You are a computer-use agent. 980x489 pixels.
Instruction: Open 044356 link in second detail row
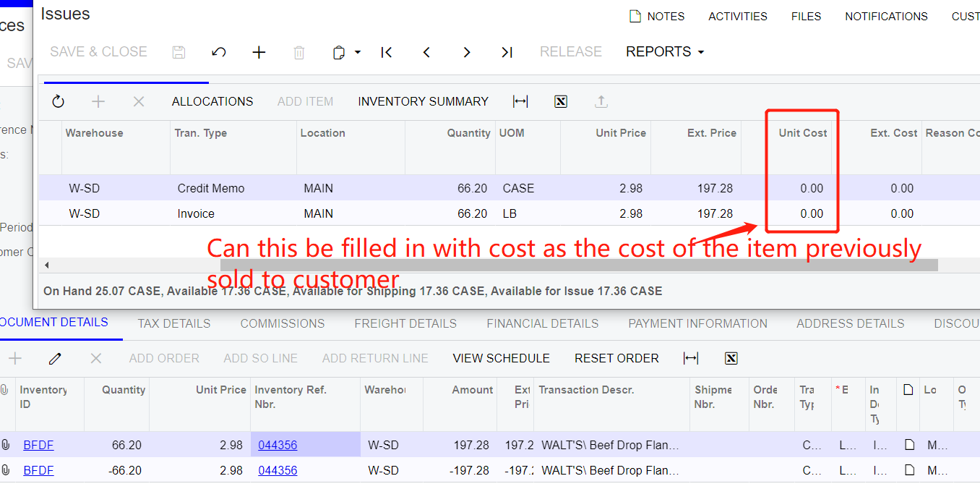pos(278,471)
